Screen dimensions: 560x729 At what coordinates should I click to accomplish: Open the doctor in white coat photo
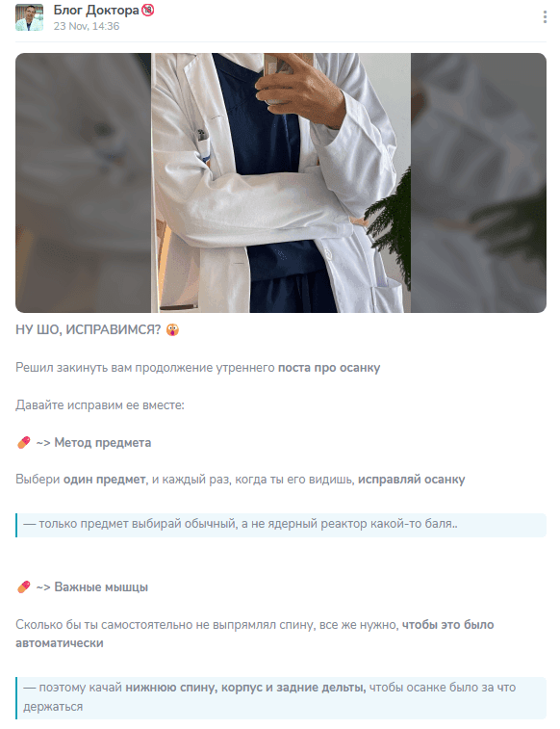(x=281, y=183)
